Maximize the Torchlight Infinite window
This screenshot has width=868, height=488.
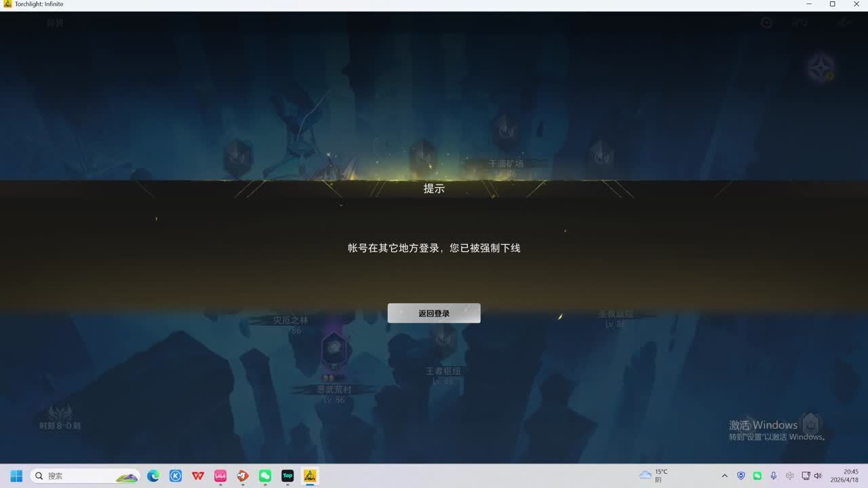pyautogui.click(x=832, y=4)
